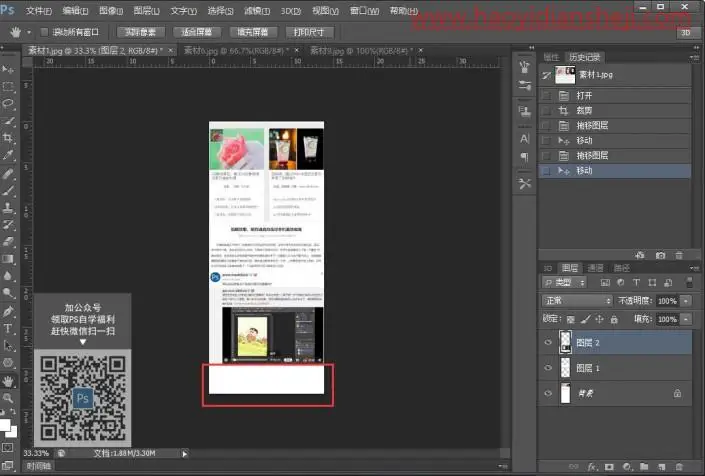Open the opacity slider arrow

tap(686, 301)
